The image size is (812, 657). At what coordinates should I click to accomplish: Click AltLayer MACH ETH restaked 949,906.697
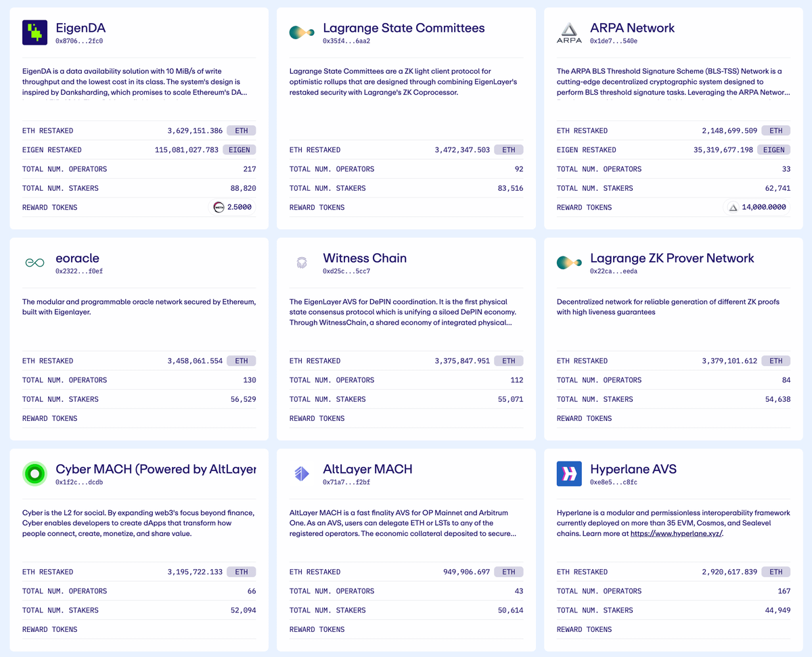466,572
